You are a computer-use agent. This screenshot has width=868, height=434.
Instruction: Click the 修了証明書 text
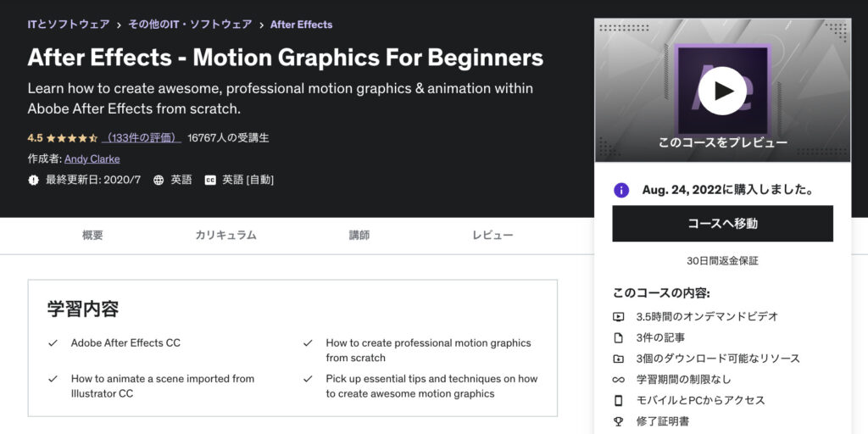tap(663, 421)
